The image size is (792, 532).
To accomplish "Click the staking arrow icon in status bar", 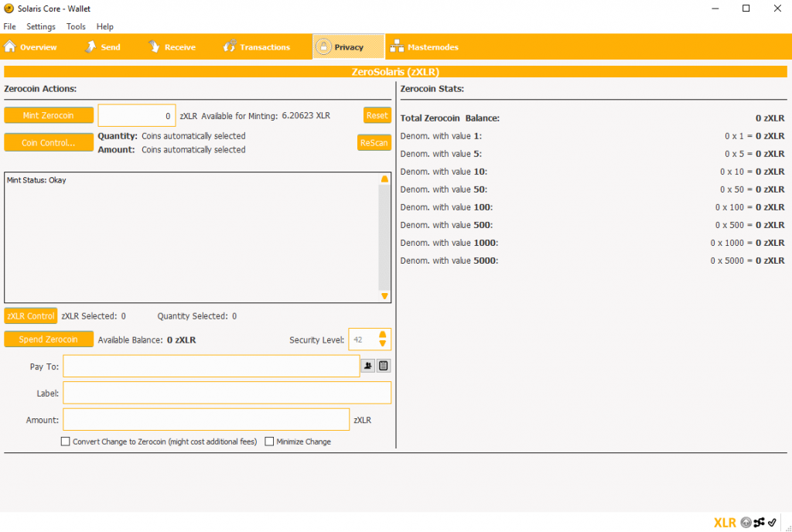I will point(746,522).
